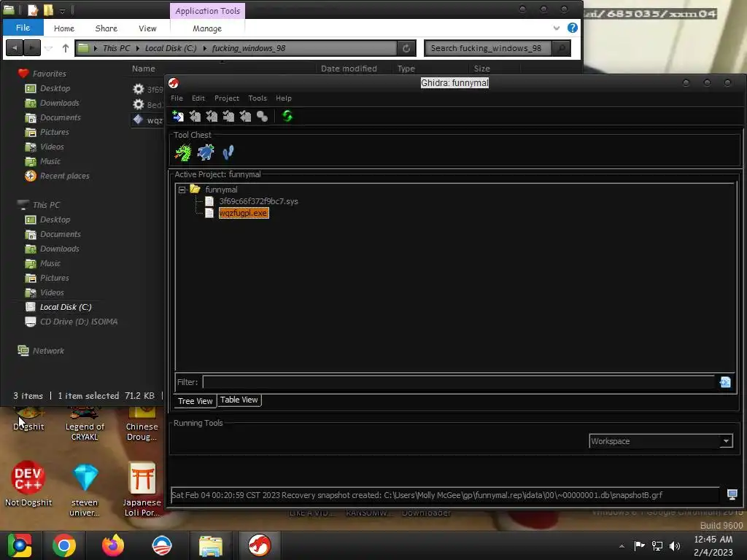Click the filter options icon beside Filter field

click(725, 382)
